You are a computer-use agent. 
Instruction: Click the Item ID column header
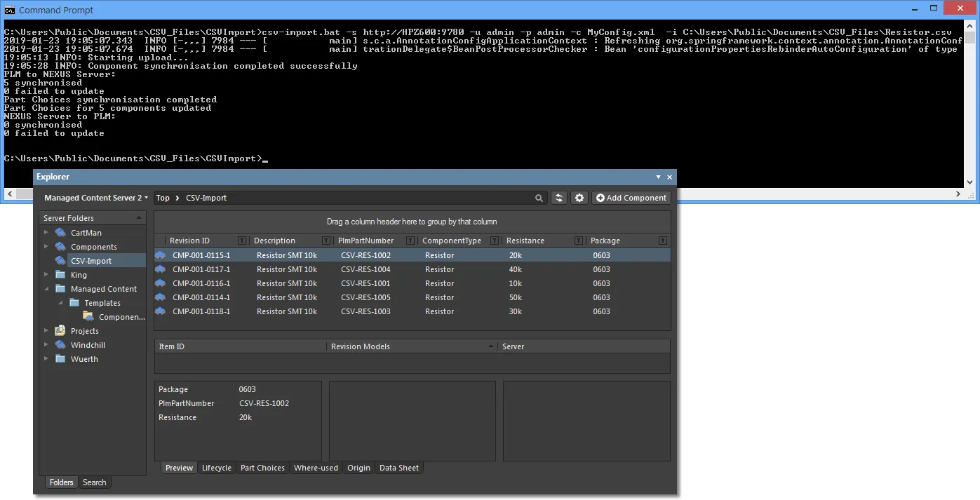(x=241, y=346)
